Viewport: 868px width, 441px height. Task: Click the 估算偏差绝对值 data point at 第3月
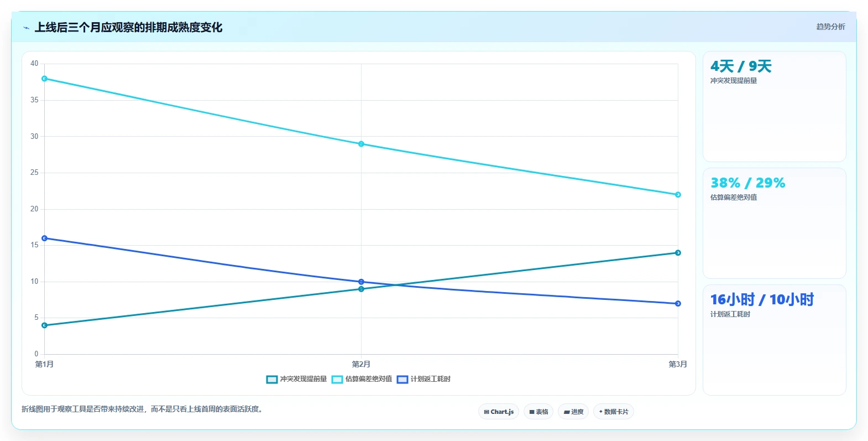[x=678, y=195]
